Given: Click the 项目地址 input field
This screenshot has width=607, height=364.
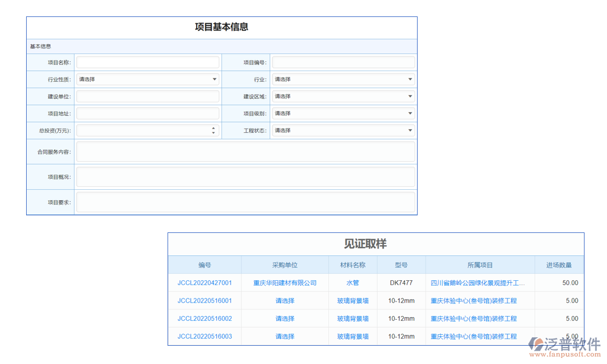Looking at the screenshot, I should point(148,113).
